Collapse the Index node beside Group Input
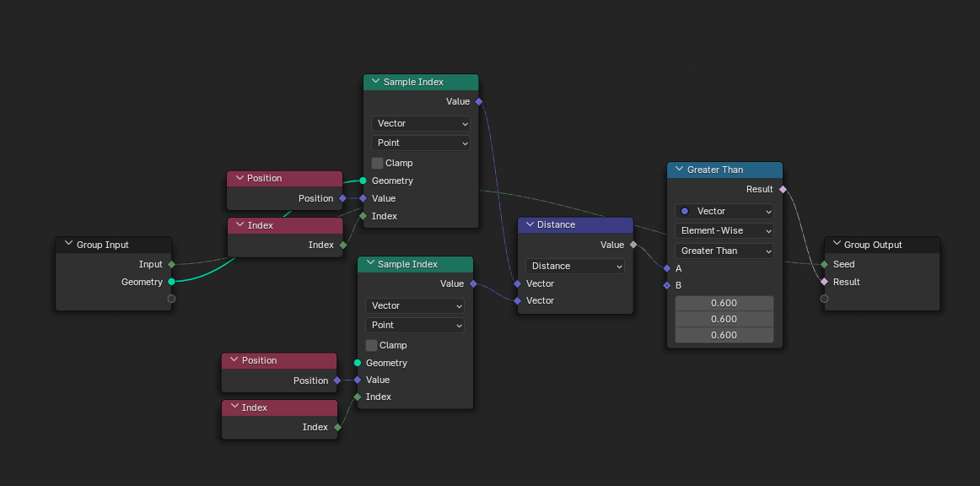The width and height of the screenshot is (980, 486). [x=240, y=225]
